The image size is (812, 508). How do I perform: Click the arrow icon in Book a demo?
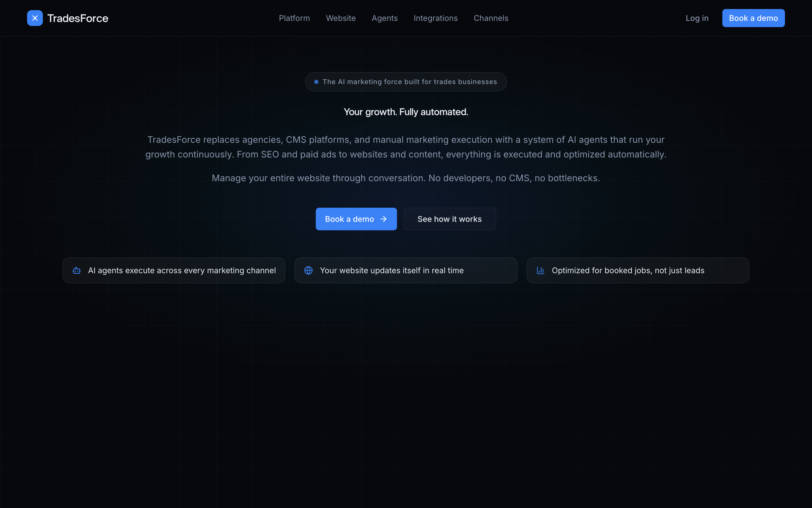[383, 219]
